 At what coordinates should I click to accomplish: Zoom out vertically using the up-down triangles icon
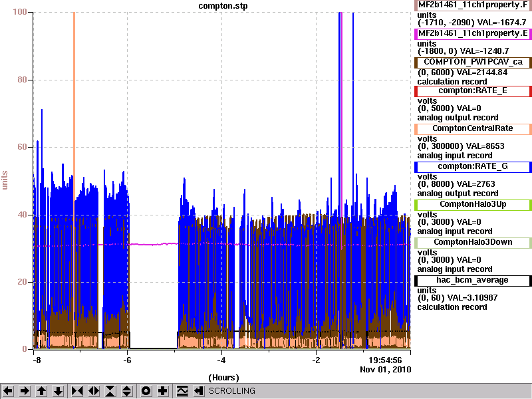click(127, 391)
